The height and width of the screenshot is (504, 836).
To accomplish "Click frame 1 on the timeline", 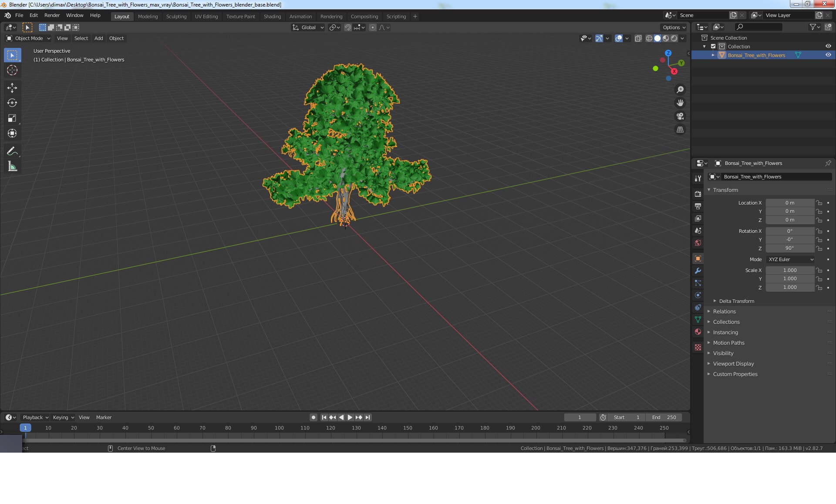I will 25,427.
